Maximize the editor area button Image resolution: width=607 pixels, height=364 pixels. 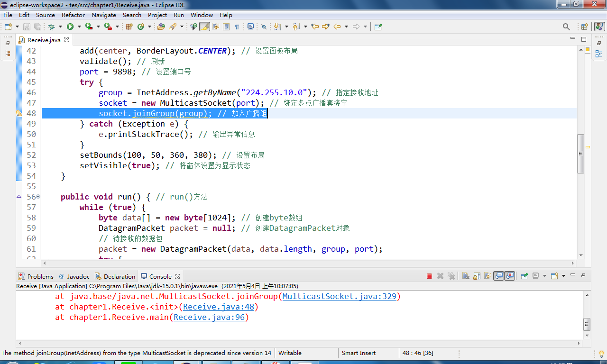(584, 39)
